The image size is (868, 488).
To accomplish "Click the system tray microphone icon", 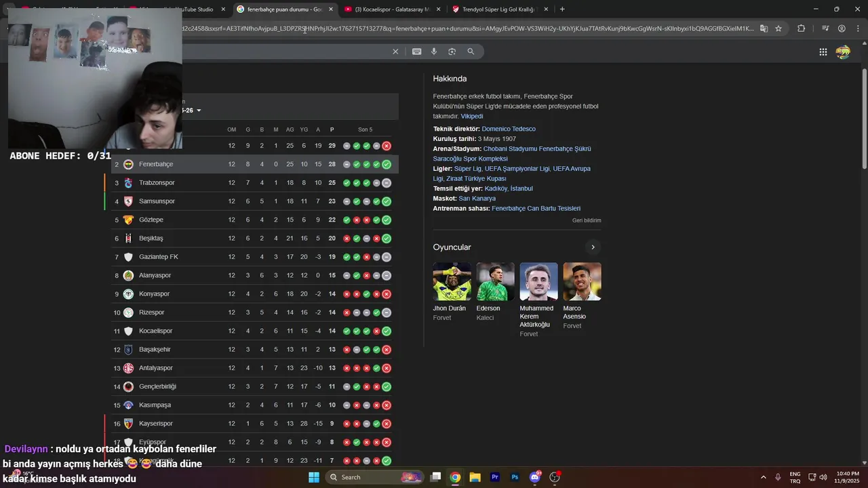I will pyautogui.click(x=778, y=477).
